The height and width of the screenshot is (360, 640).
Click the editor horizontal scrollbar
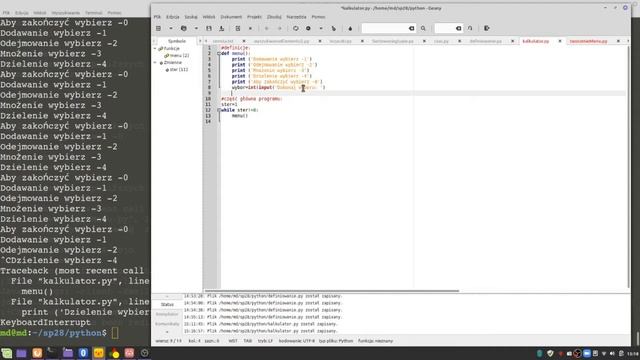pyautogui.click(x=331, y=291)
